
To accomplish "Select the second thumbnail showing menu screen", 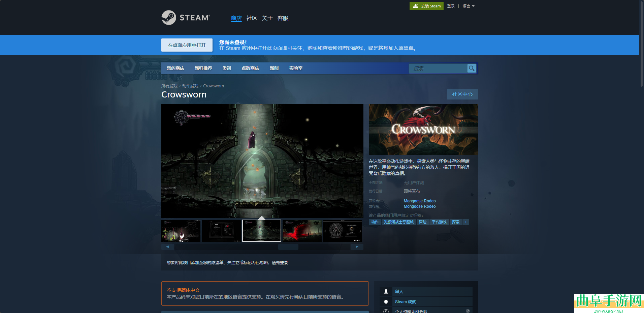I will coord(221,231).
